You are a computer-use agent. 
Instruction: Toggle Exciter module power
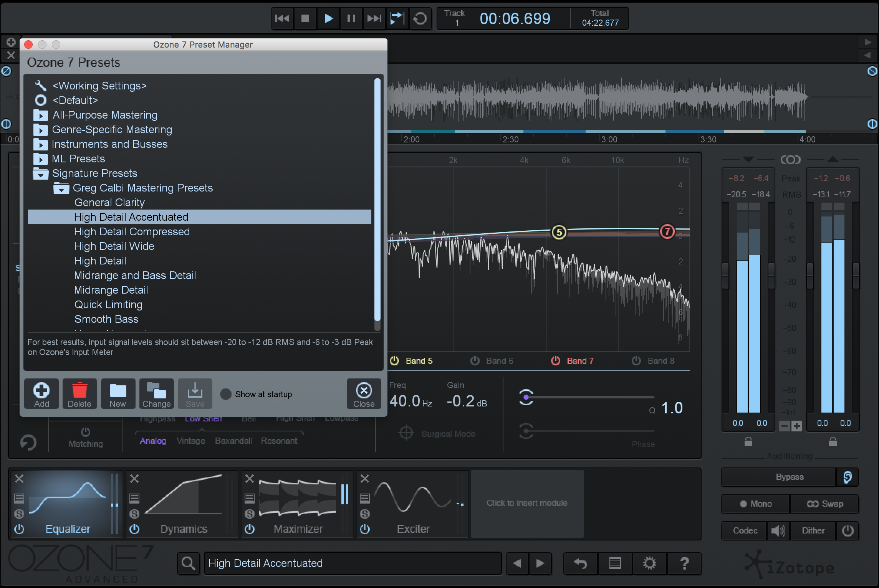tap(365, 529)
